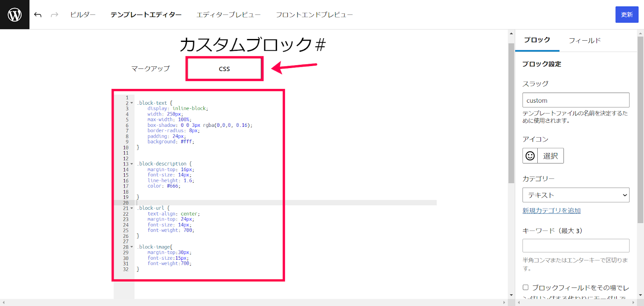Click the box-shadow rgba line
The width and height of the screenshot is (644, 306).
[200, 125]
